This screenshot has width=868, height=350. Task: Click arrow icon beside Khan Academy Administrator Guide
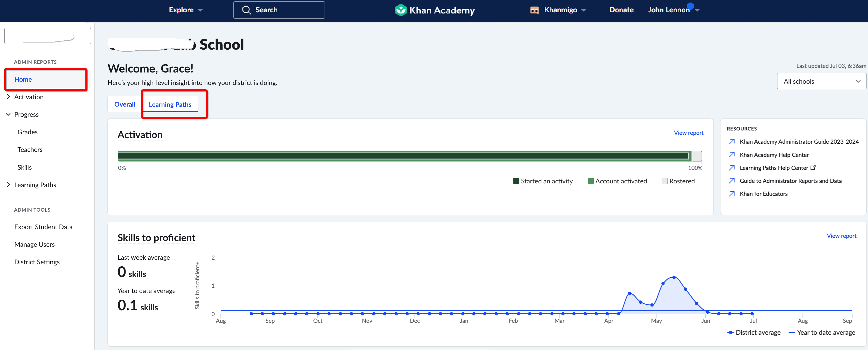point(732,142)
